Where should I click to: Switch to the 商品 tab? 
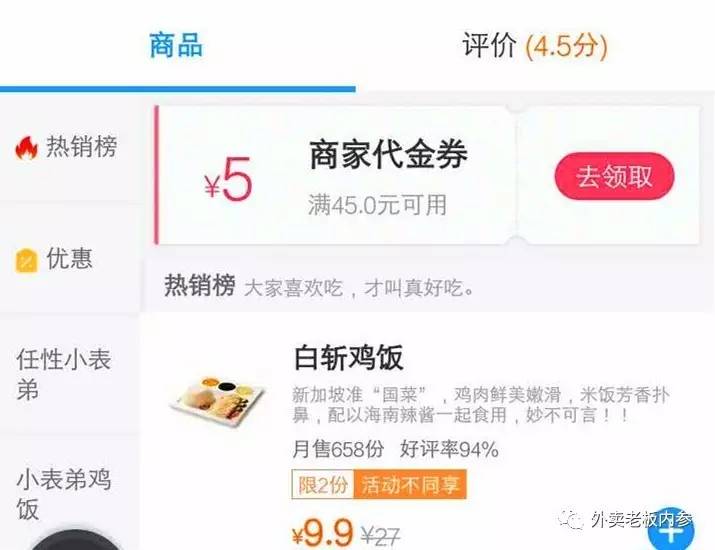click(x=176, y=45)
